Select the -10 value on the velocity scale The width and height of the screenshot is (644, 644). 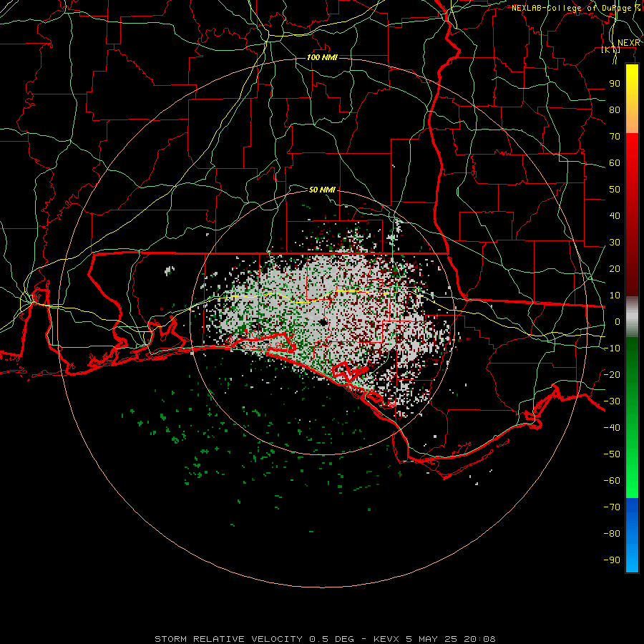[x=612, y=348]
